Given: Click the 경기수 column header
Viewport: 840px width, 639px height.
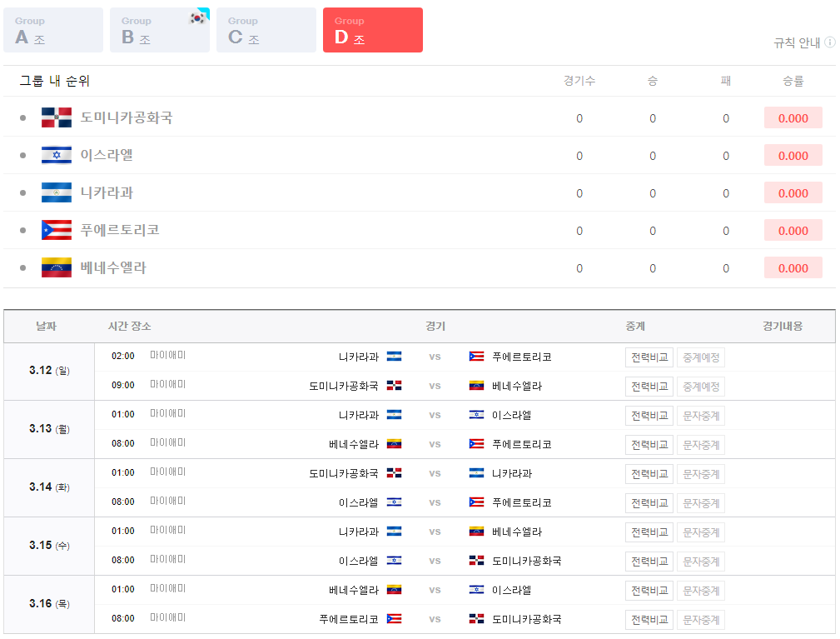Looking at the screenshot, I should [x=579, y=81].
